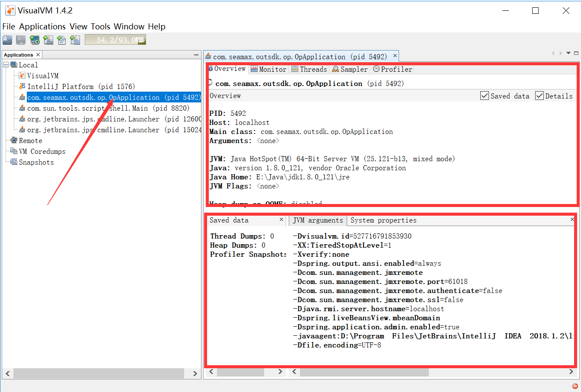Add a VM coredump via toolbar icon

(62, 40)
